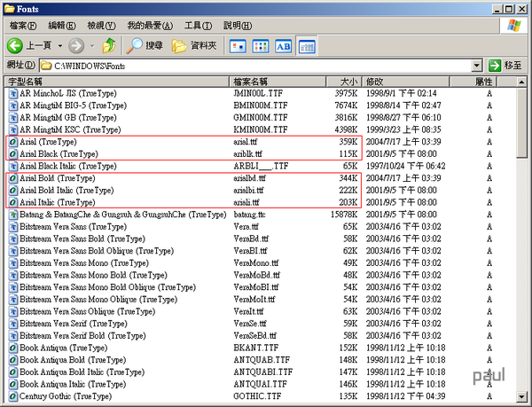Select the Bitstream Vera Sans (TrueType) icon
This screenshot has width=532, height=407.
(x=13, y=227)
